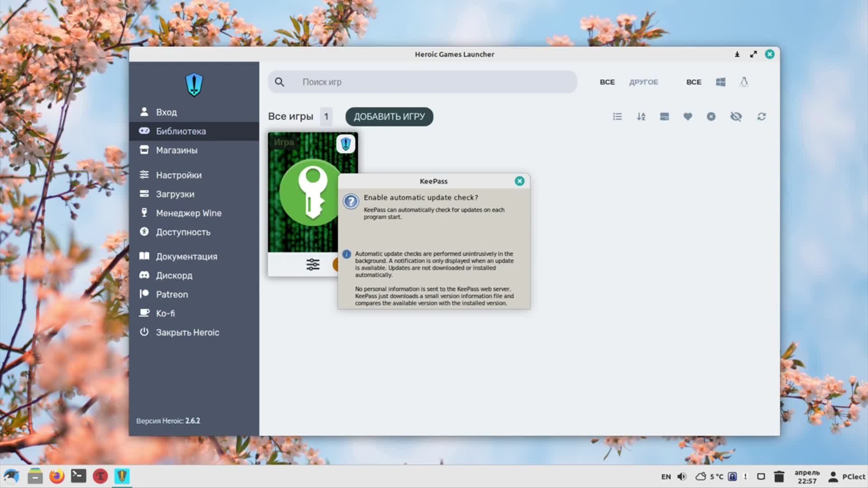Toggle the round X filter icon
Screen dimensions: 868x488
click(x=711, y=117)
